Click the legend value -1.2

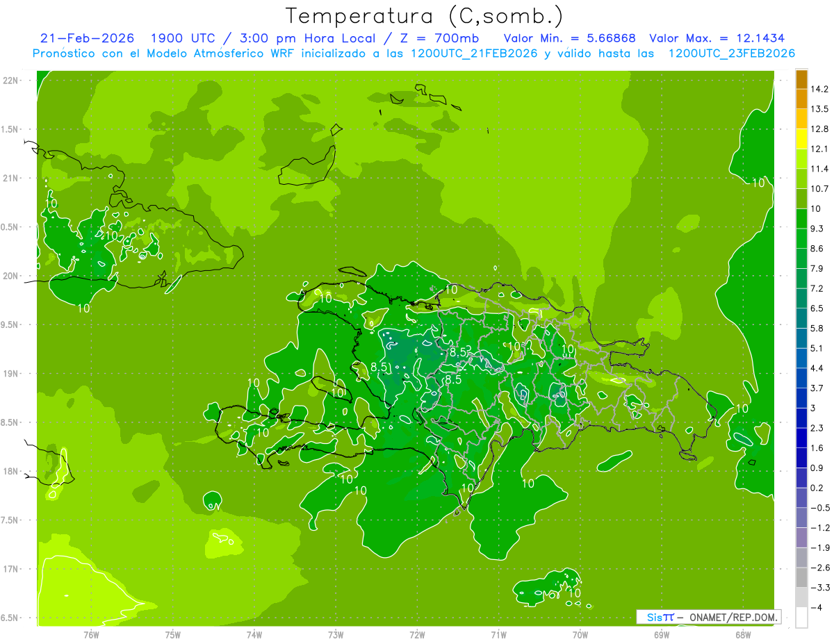[x=820, y=528]
